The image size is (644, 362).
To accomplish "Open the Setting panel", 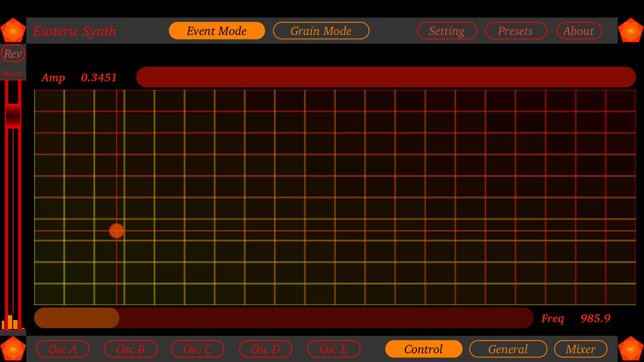I will click(x=447, y=31).
